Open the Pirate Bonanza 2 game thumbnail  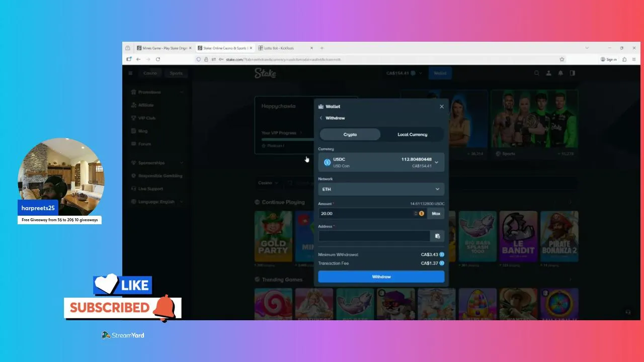click(559, 236)
